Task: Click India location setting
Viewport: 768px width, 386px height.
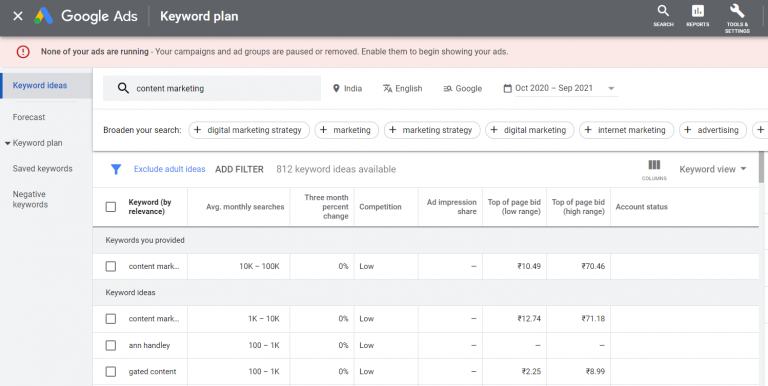Action: pos(347,88)
